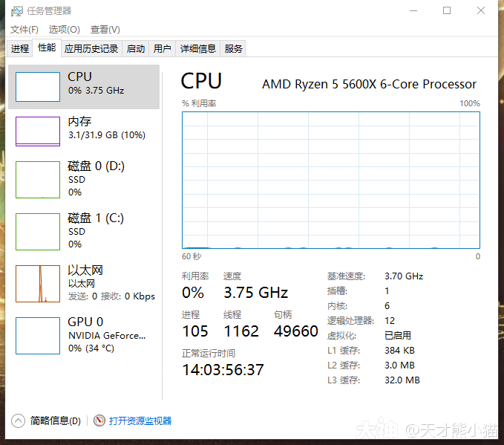Click the Task Manager title bar icon

point(16,11)
